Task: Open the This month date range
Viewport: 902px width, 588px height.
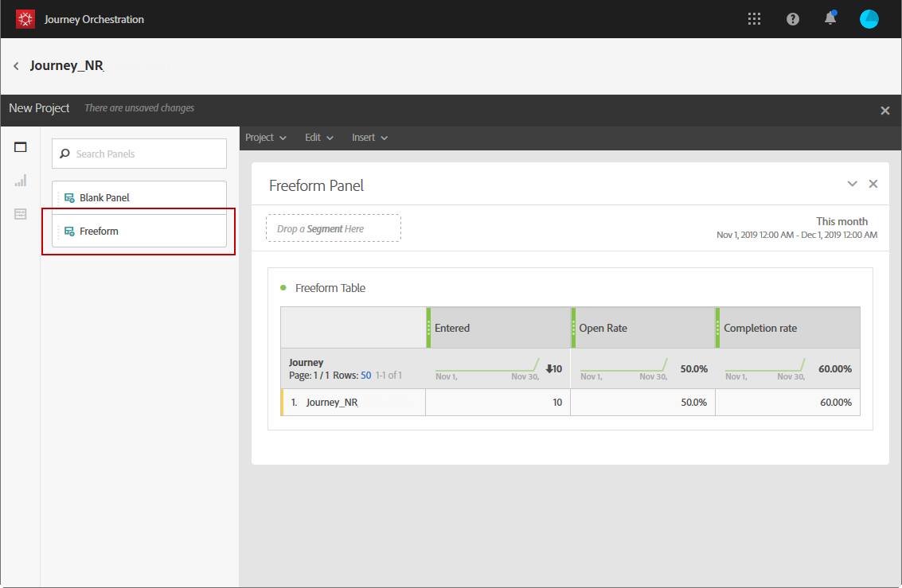Action: (797, 228)
